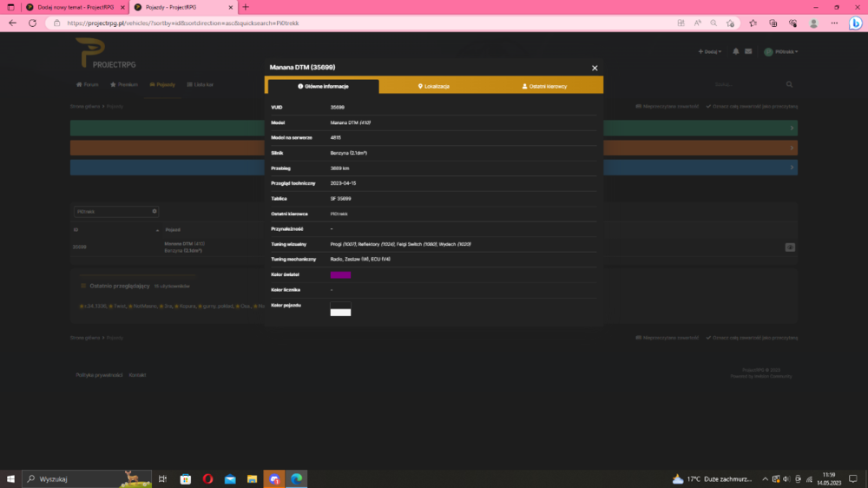Click the ProjectRPG logo
Viewport: 868px width, 488px height.
coord(106,53)
